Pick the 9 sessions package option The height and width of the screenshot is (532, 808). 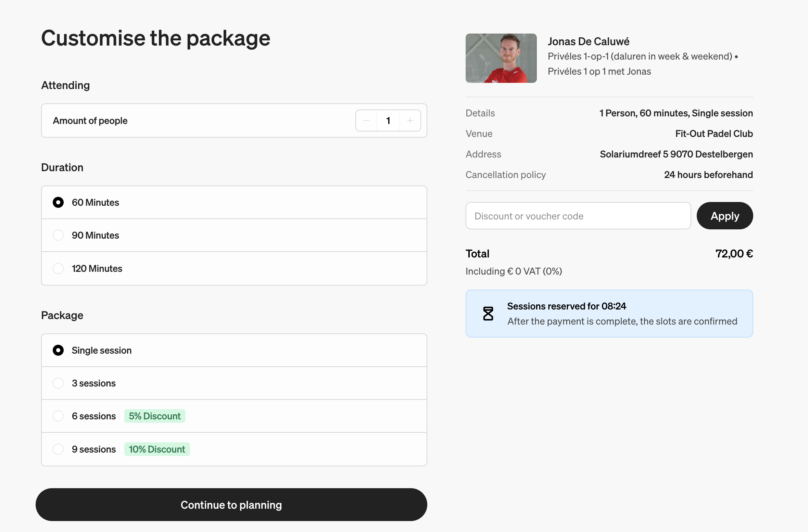(x=58, y=449)
